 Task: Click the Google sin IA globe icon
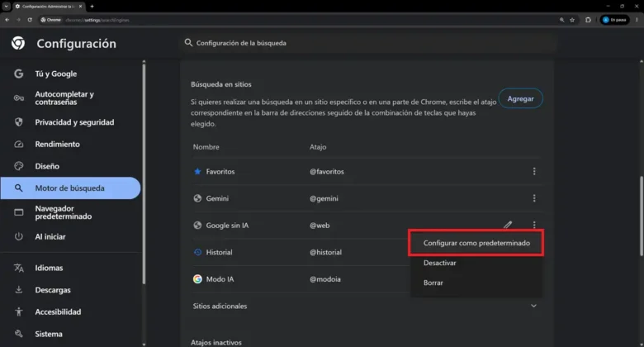pos(197,226)
